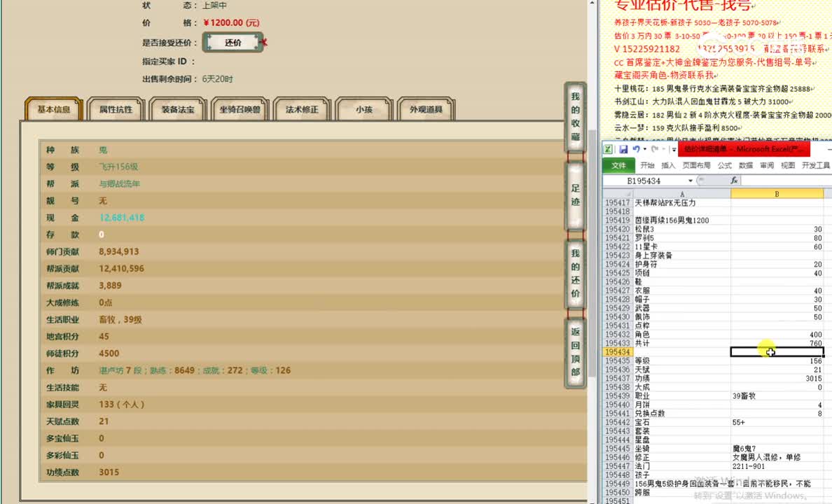Switch to the 开始 ribbon tab
The width and height of the screenshot is (832, 504).
[x=647, y=165]
